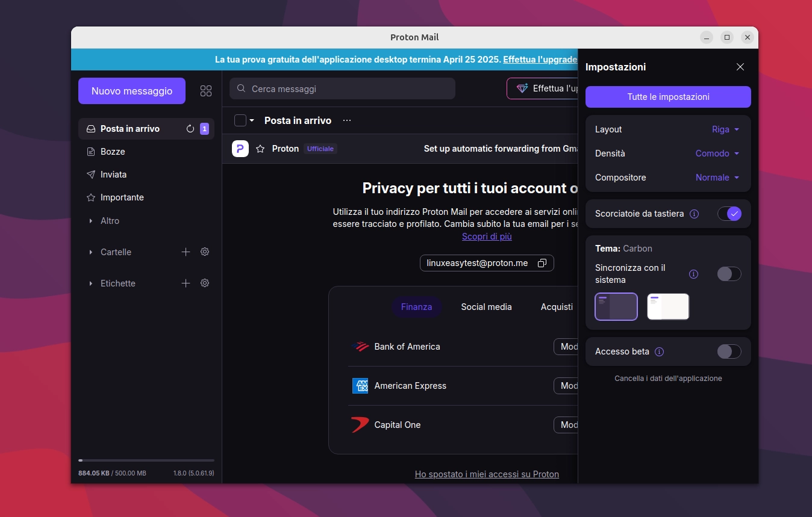
Task: Click Cancella i dati dell'applicazione
Action: [x=668, y=379]
